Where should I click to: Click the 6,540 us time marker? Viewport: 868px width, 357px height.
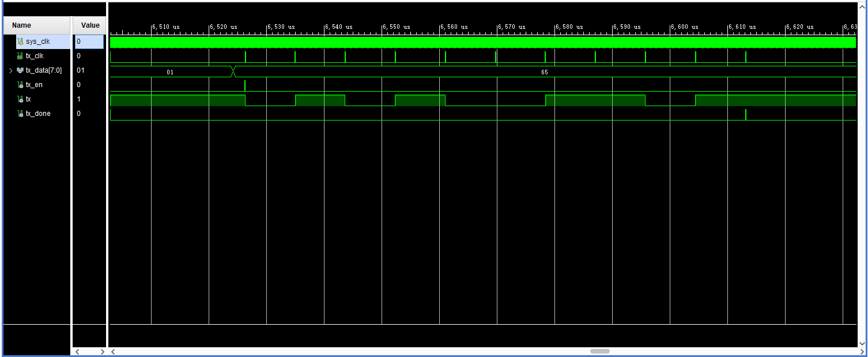(x=338, y=27)
